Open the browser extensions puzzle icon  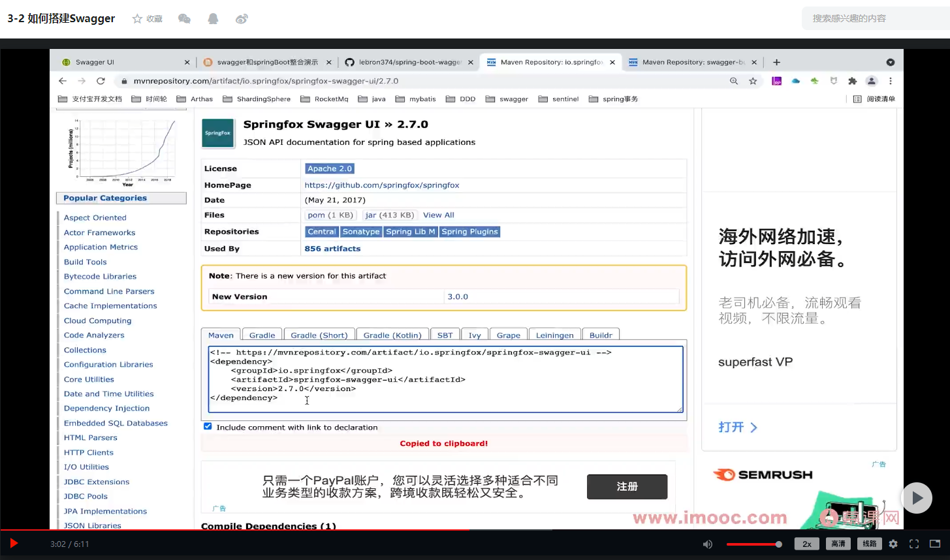pyautogui.click(x=852, y=81)
